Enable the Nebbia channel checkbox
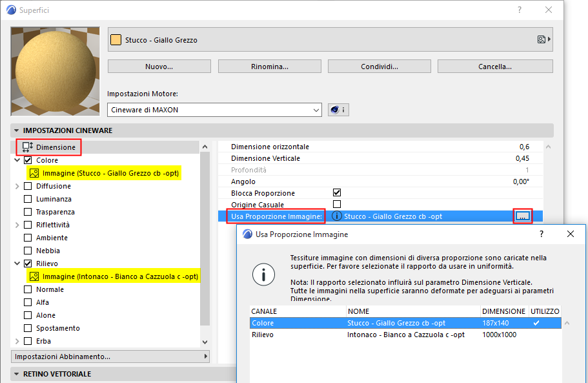This screenshot has height=383, width=588. (x=28, y=251)
